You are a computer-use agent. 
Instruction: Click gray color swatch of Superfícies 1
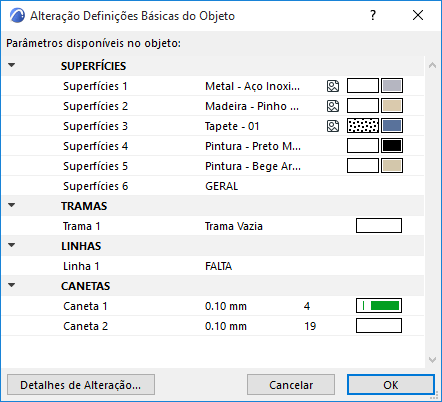click(x=392, y=86)
